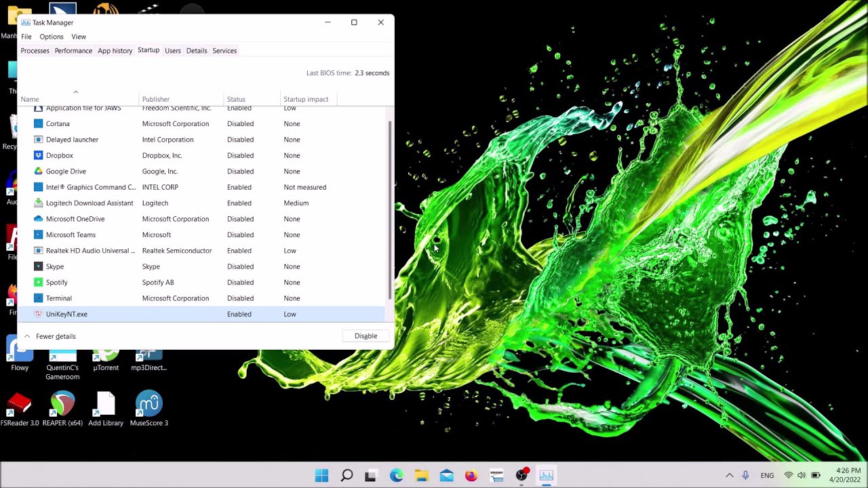
Task: Sort by the Publisher column header
Action: [x=182, y=99]
